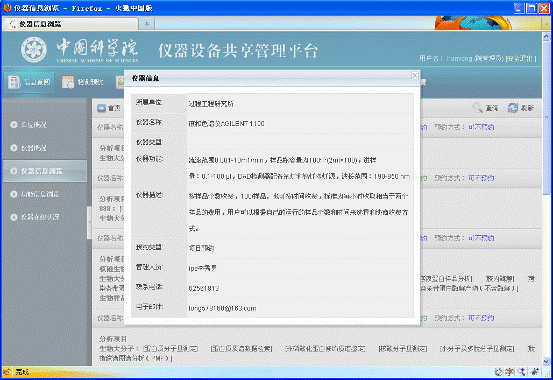The image size is (553, 380).
Task: Close the 仪器信息 dialog with X icon
Action: (415, 75)
